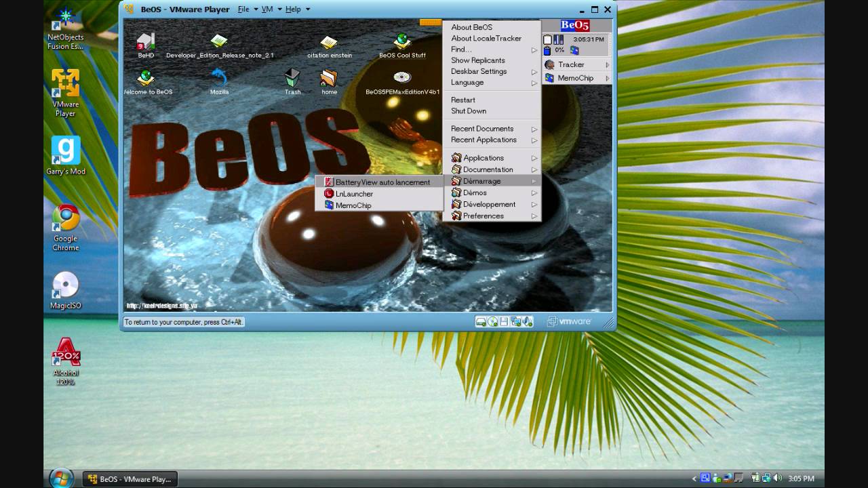Expand the Recent Documents submenu

[x=492, y=129]
